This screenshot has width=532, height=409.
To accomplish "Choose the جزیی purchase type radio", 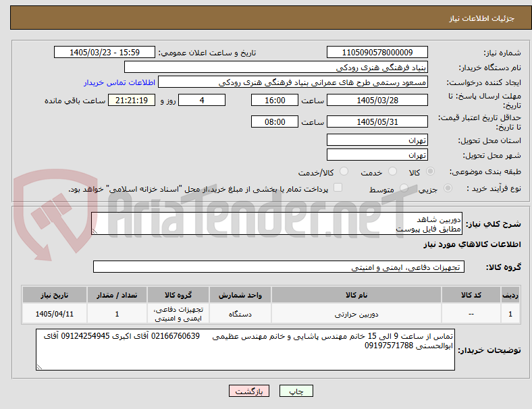I will 448,188.
